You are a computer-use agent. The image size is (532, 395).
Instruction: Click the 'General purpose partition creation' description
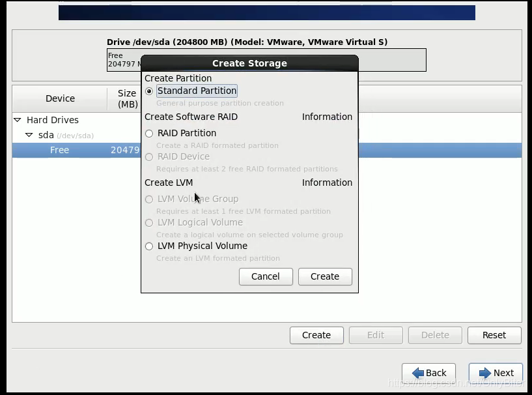pos(220,103)
